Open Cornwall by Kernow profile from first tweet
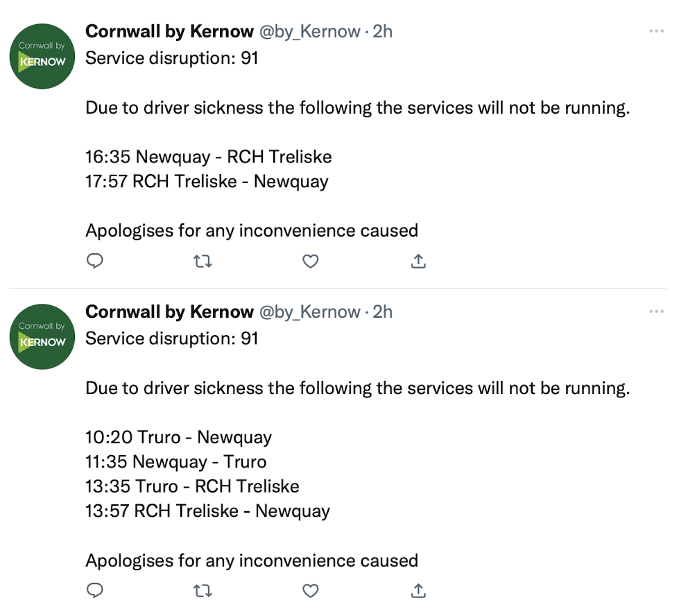 [x=169, y=31]
